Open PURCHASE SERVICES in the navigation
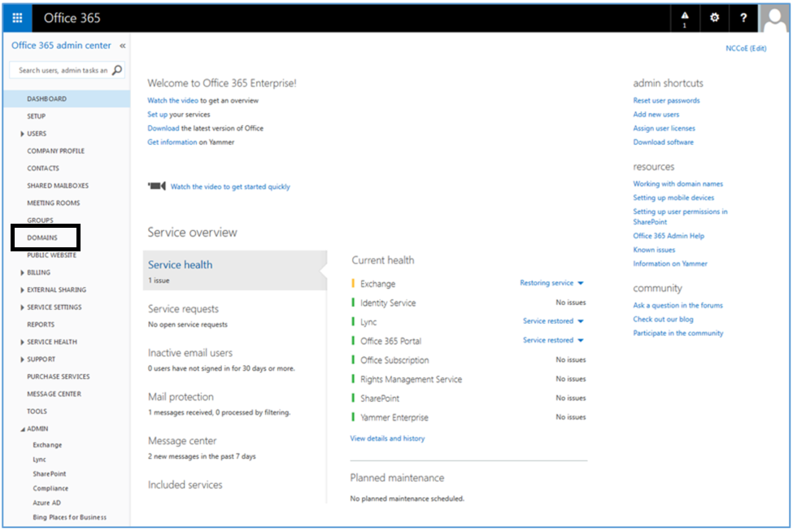This screenshot has width=793, height=532. click(x=59, y=377)
